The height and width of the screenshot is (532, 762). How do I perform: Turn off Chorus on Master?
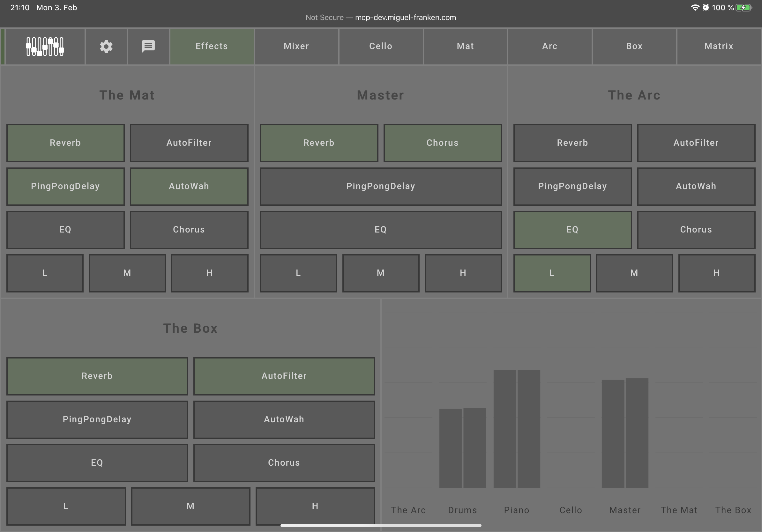(442, 143)
